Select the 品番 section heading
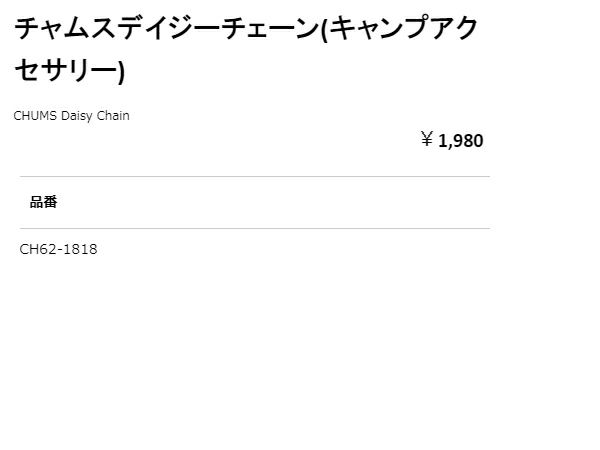 (44, 202)
